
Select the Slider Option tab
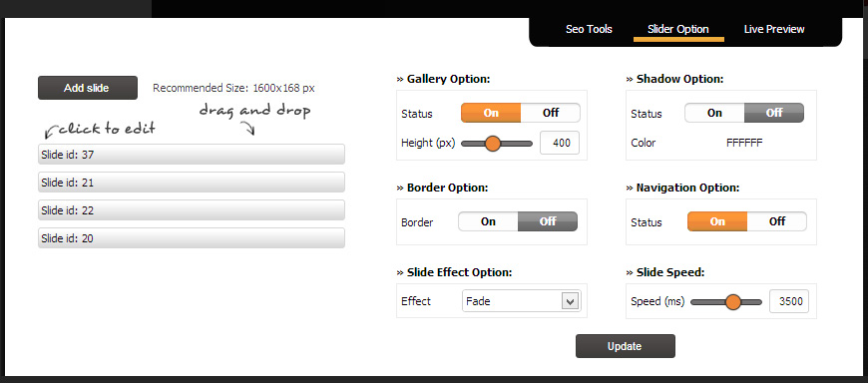(678, 30)
